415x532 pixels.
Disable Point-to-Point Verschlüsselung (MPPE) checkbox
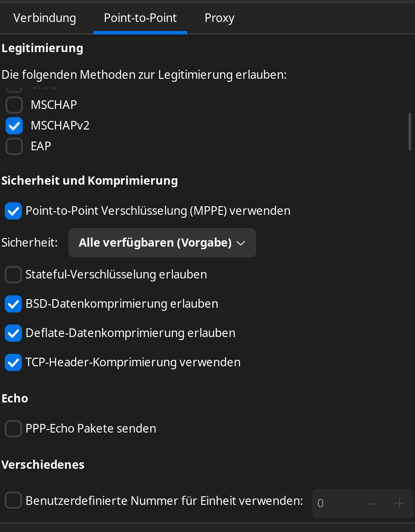(x=13, y=211)
